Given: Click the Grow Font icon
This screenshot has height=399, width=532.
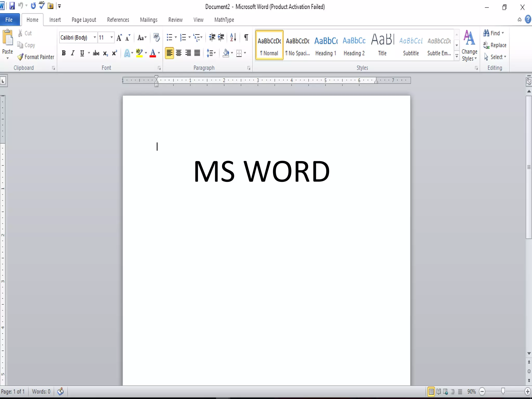Looking at the screenshot, I should pyautogui.click(x=119, y=38).
